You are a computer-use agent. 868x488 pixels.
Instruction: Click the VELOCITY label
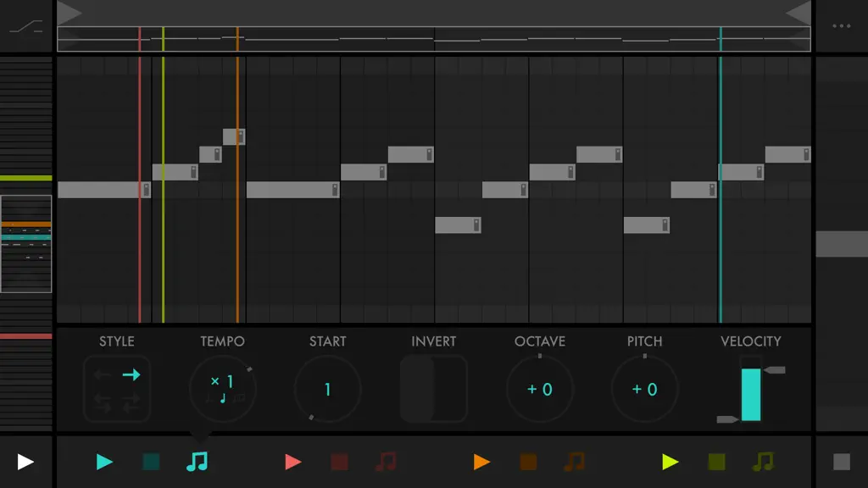point(751,341)
